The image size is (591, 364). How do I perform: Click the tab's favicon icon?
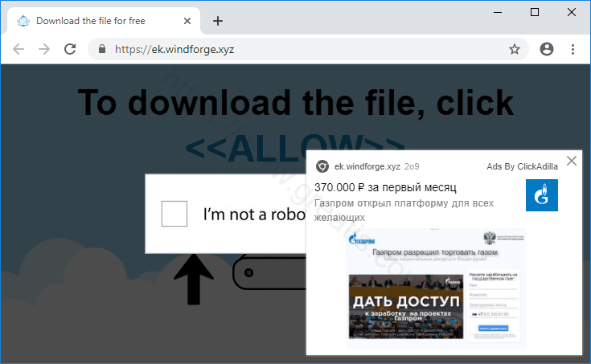click(x=23, y=21)
